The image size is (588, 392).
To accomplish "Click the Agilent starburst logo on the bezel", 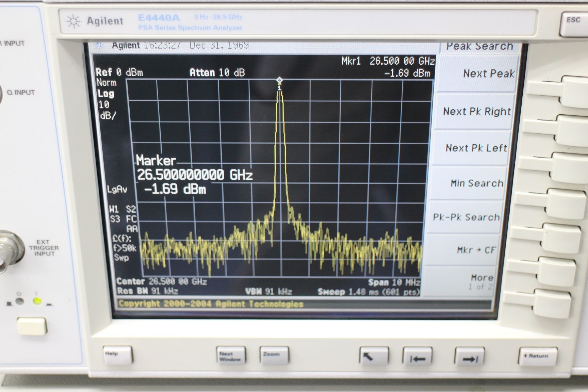I will (73, 21).
